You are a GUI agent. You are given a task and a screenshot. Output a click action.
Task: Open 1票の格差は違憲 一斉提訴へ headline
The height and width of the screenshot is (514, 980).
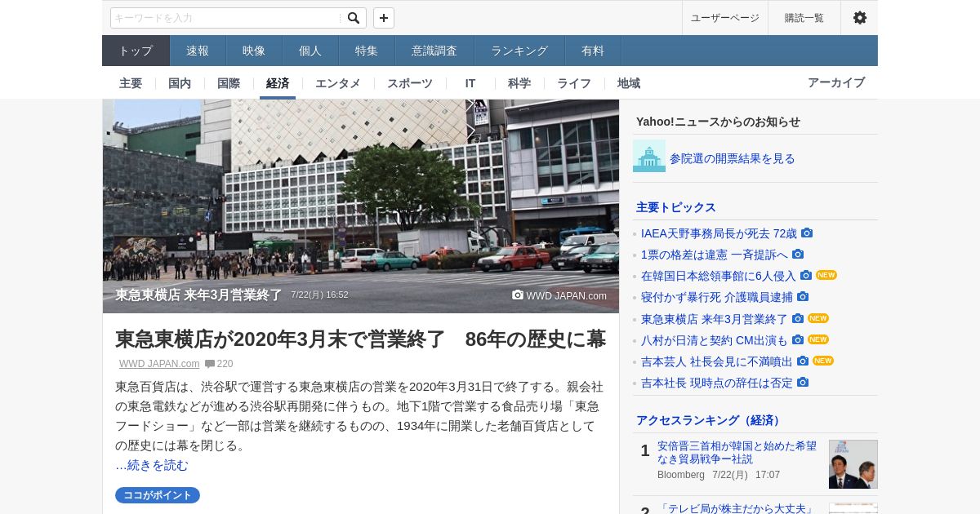[x=715, y=255]
